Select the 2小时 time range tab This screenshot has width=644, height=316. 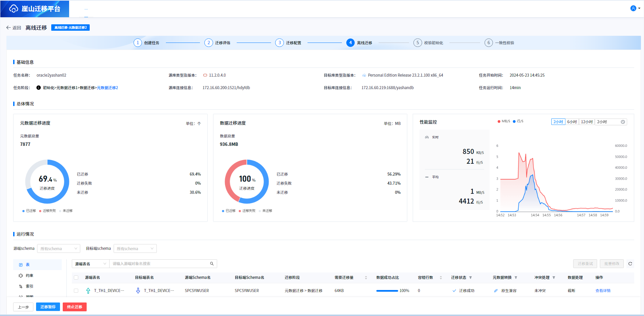tap(558, 122)
